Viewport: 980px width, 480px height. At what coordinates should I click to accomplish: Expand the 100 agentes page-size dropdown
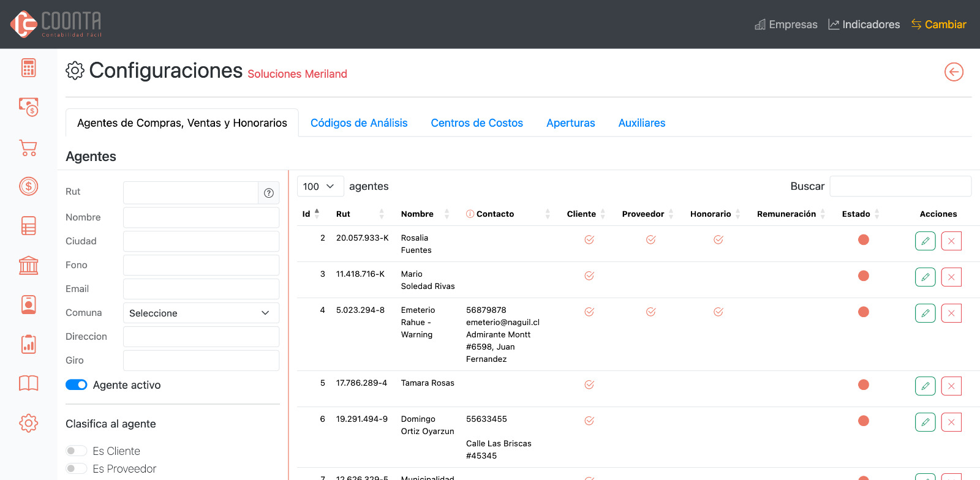pos(320,186)
